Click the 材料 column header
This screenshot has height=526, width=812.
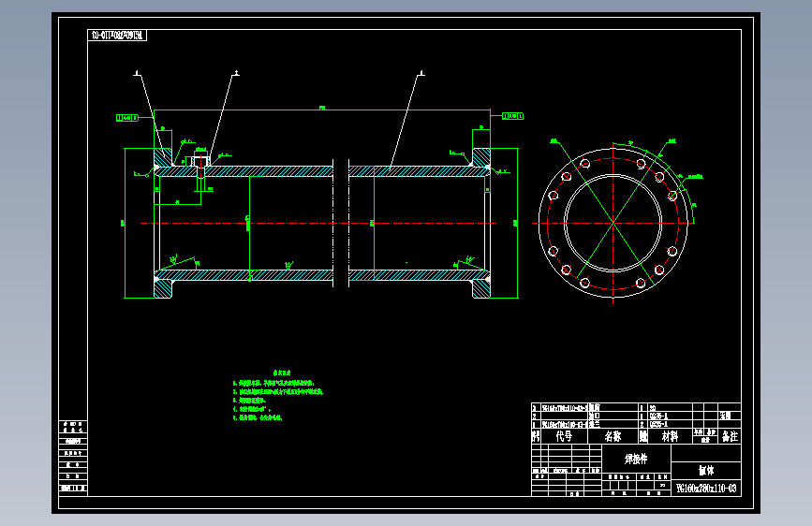tap(670, 436)
